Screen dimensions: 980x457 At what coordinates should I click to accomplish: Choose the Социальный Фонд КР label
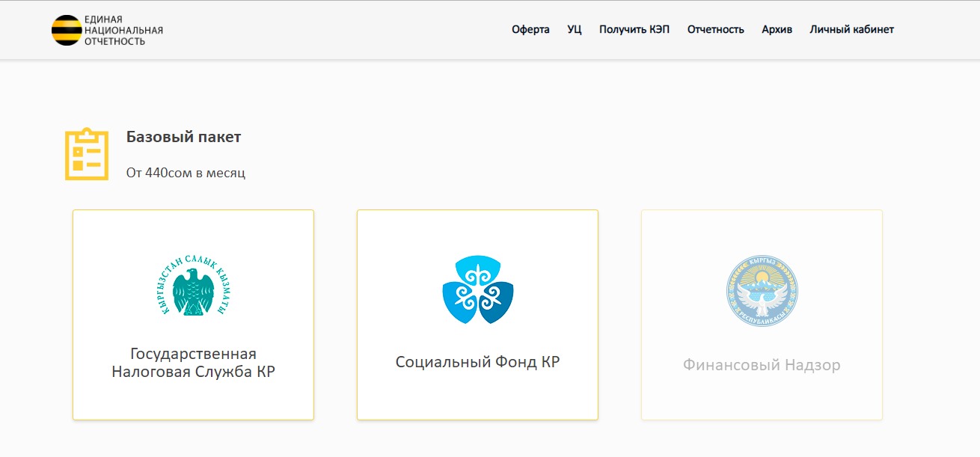coord(477,362)
